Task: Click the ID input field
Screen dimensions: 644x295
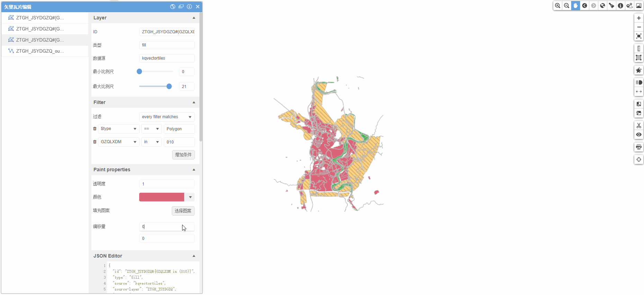Action: pos(167,32)
